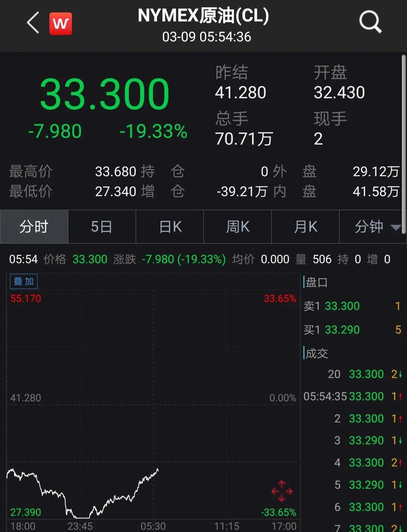Tap the 内盘 value 41.58万

(376, 192)
